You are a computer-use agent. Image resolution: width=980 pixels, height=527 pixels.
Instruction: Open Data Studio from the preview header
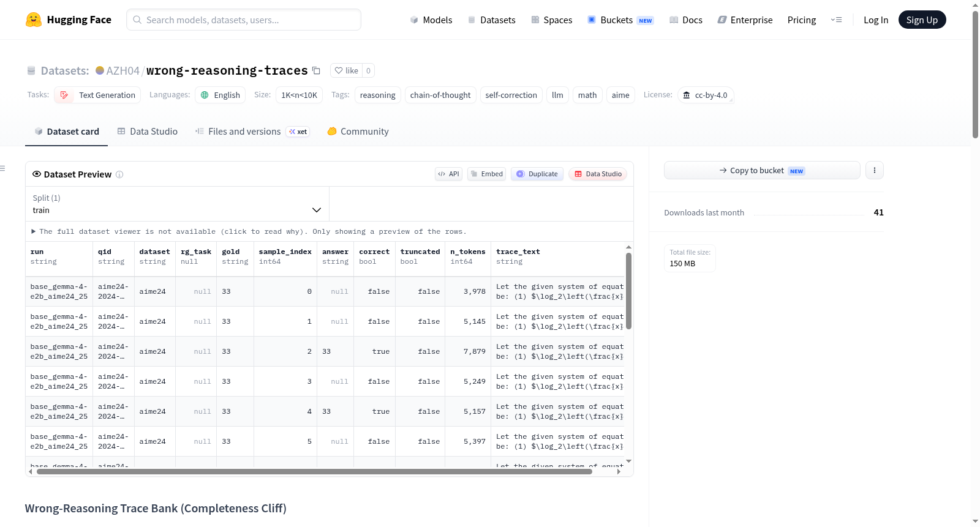[598, 174]
